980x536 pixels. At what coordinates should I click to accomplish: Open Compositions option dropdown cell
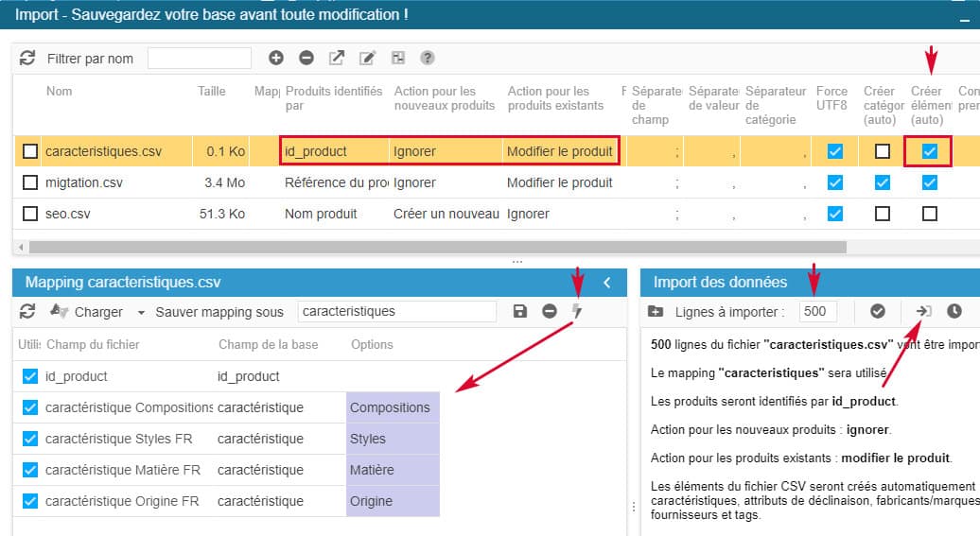click(392, 407)
